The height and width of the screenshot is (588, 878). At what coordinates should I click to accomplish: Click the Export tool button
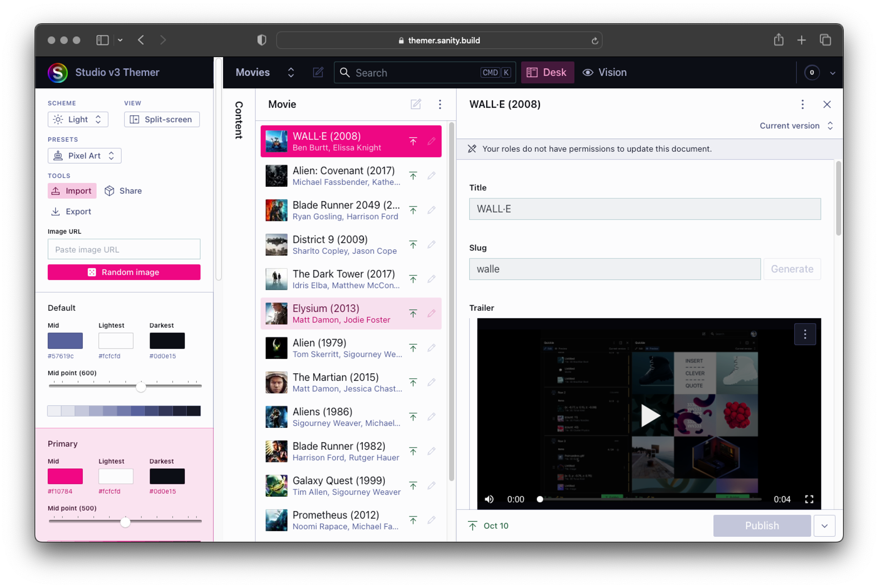coord(71,211)
